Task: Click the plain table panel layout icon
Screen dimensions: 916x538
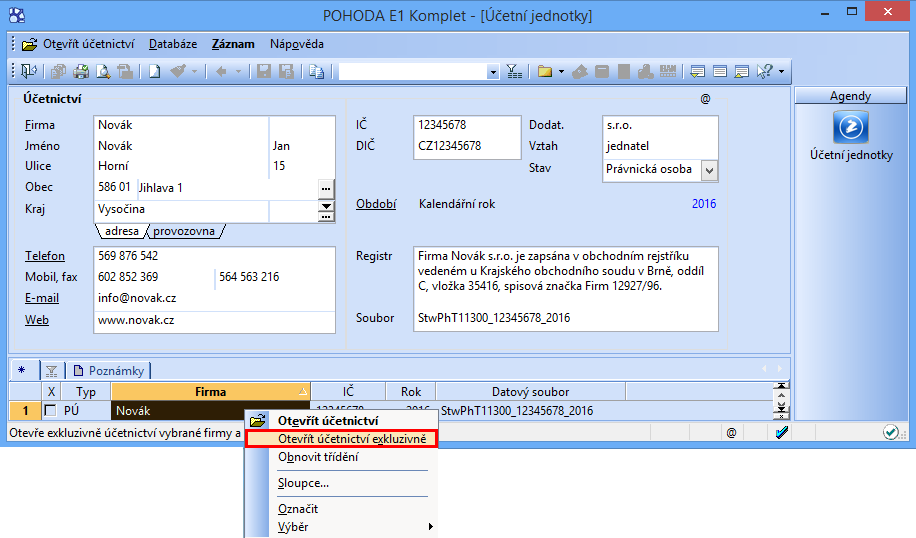Action: [x=720, y=71]
